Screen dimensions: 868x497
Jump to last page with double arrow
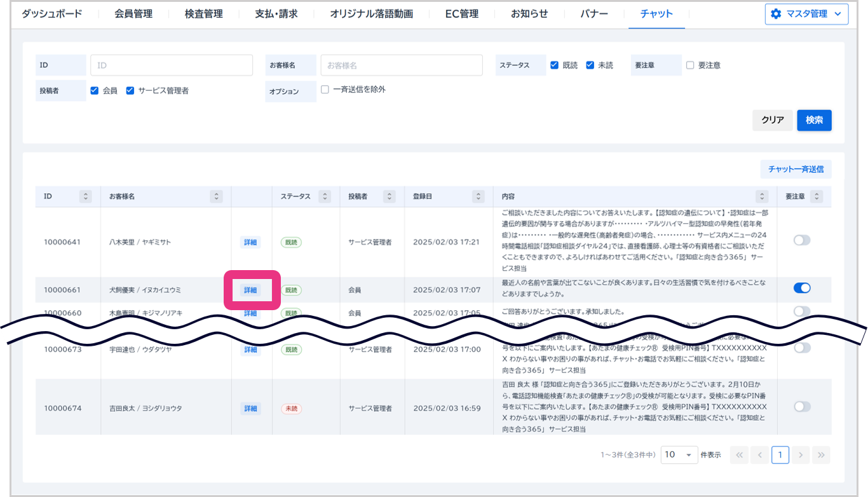point(821,454)
